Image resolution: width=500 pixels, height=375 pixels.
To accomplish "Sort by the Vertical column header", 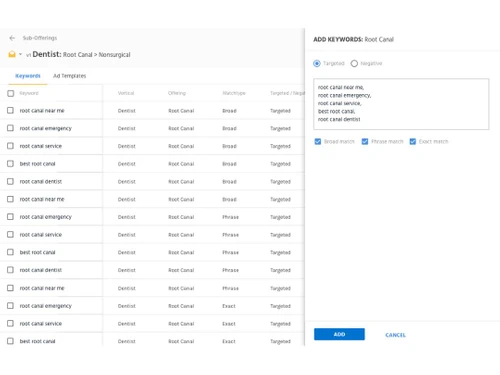I will tap(126, 93).
